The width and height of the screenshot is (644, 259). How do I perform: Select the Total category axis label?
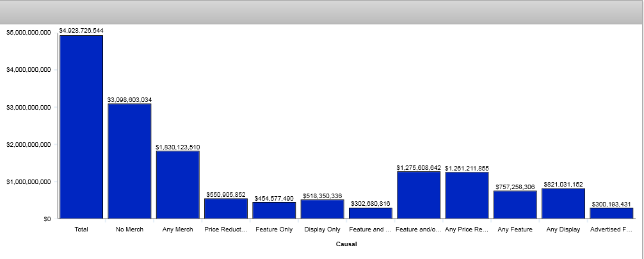coord(81,229)
